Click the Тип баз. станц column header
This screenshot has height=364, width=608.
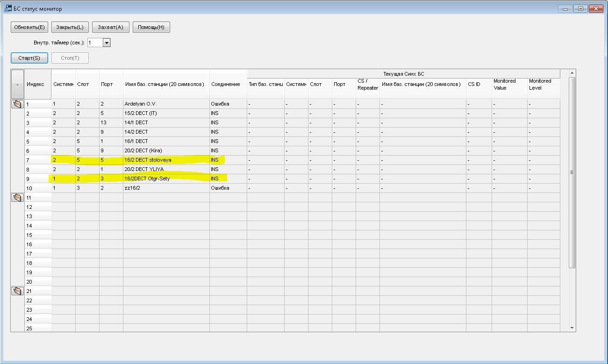coord(265,84)
